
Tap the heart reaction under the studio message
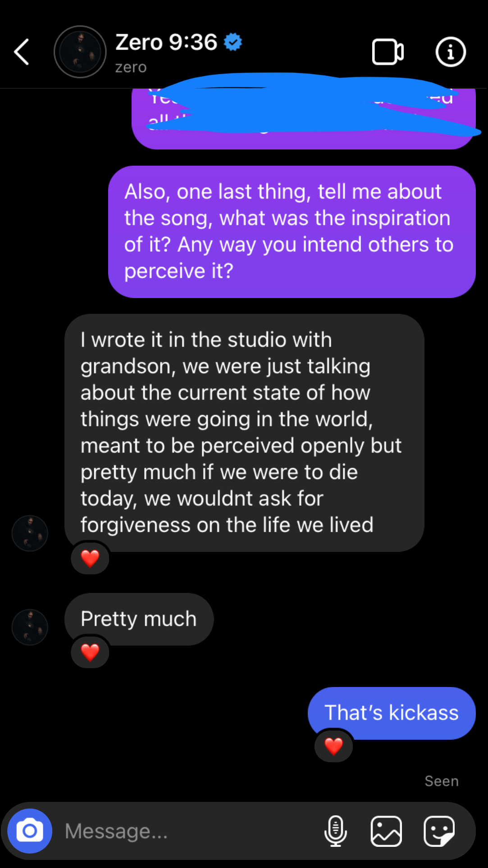90,558
